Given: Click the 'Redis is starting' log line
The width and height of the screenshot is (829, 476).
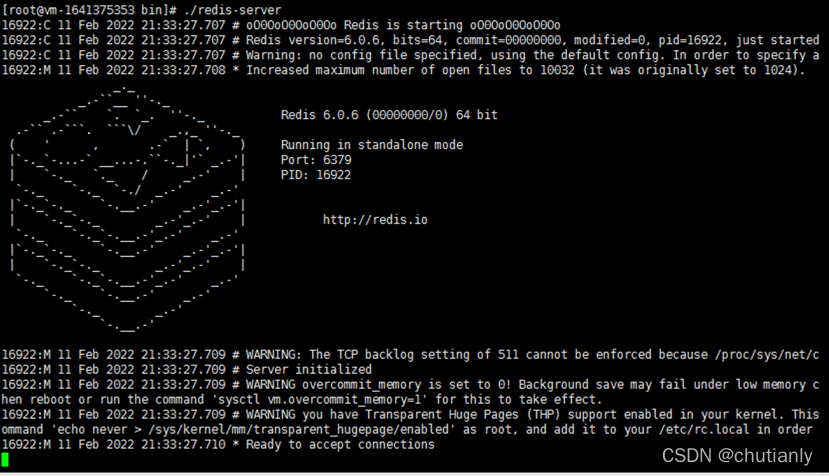Looking at the screenshot, I should point(281,25).
